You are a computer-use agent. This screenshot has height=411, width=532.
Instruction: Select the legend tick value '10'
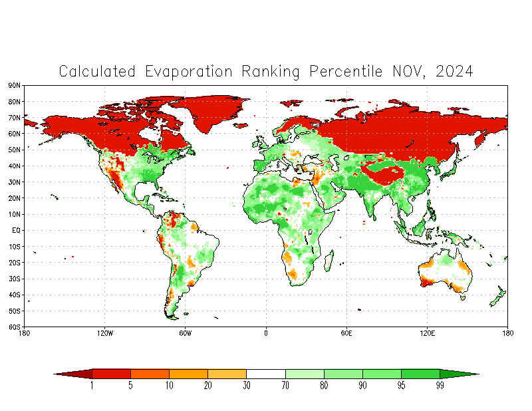170,386
